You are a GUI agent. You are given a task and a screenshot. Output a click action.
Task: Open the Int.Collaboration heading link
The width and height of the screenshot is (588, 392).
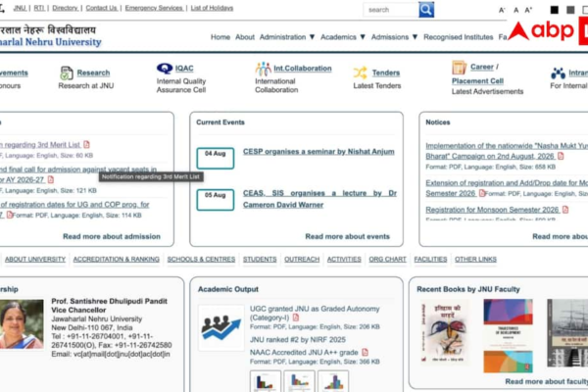[x=303, y=69]
